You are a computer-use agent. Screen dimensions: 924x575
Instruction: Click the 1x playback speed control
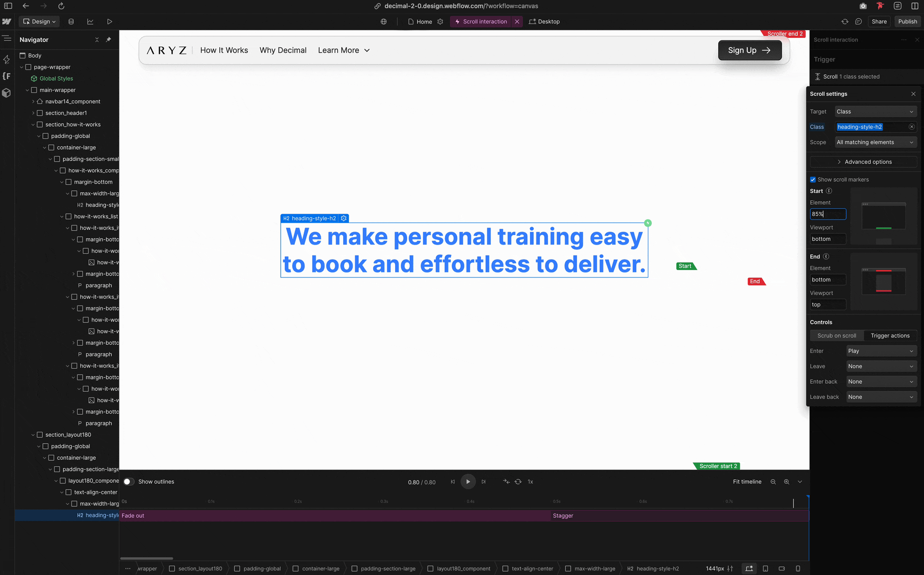(x=530, y=482)
